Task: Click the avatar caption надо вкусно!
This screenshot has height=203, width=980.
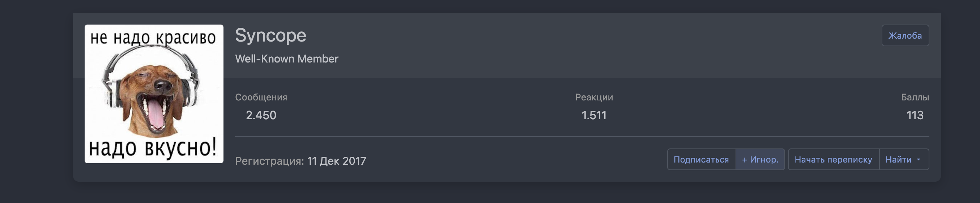Action: click(x=153, y=147)
